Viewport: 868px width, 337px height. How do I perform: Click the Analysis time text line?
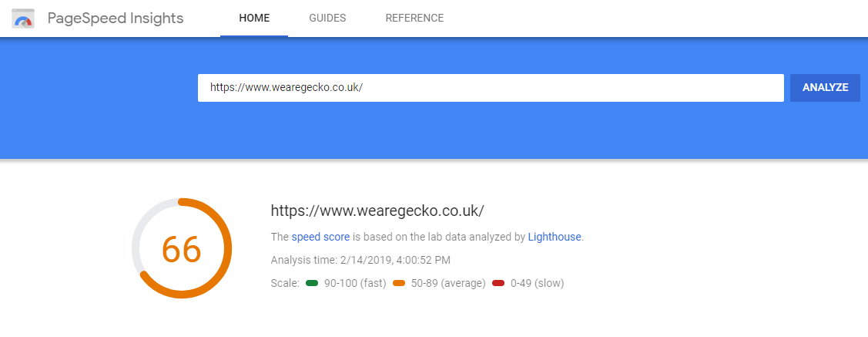(360, 260)
